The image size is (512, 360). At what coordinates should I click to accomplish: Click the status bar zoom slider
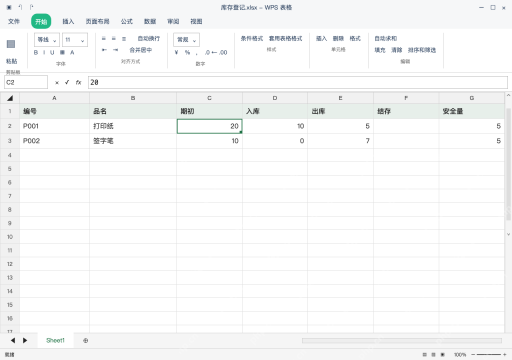[489, 355]
